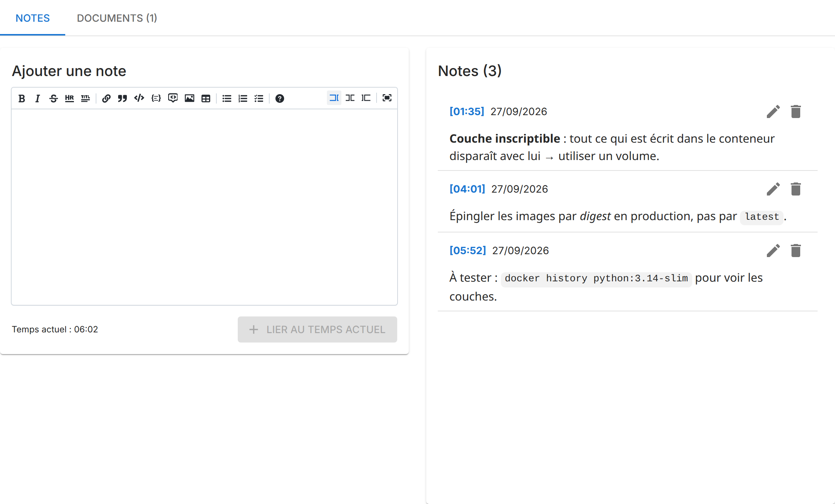The width and height of the screenshot is (835, 504).
Task: Switch editor to preview-only mode
Action: point(366,98)
